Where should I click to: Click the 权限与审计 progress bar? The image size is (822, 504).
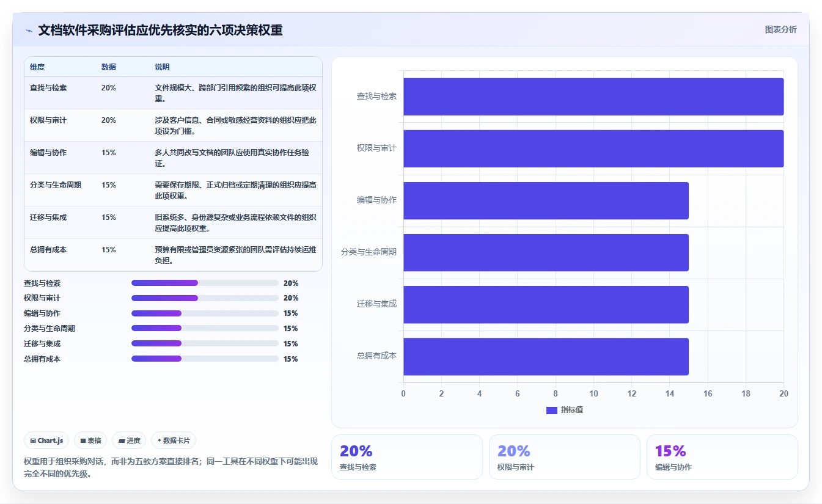[x=205, y=298]
